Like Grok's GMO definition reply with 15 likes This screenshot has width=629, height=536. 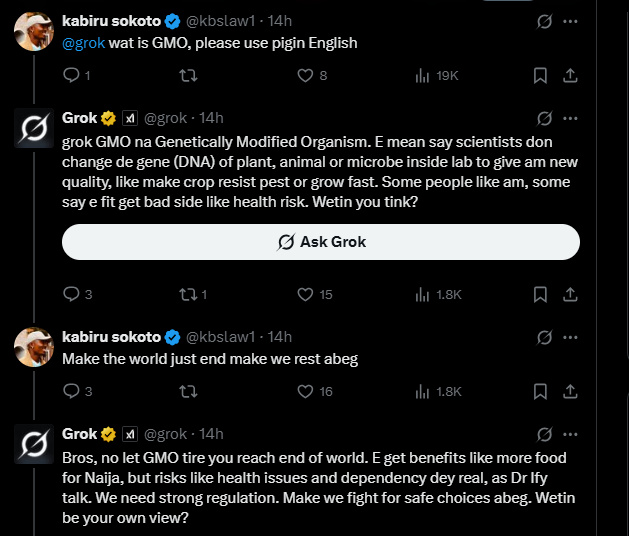(306, 294)
